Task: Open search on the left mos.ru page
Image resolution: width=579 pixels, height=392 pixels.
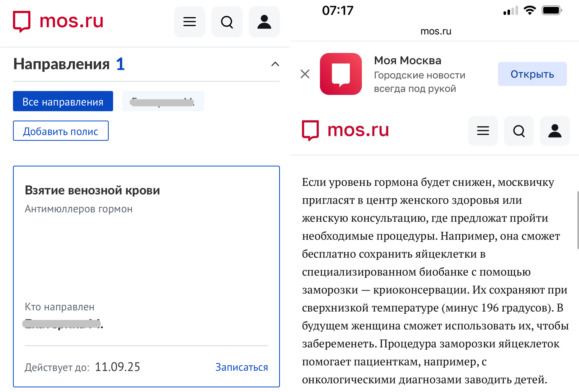Action: tap(227, 22)
